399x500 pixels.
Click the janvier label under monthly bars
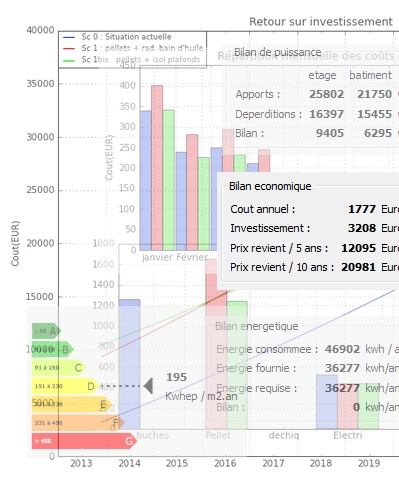pos(157,257)
